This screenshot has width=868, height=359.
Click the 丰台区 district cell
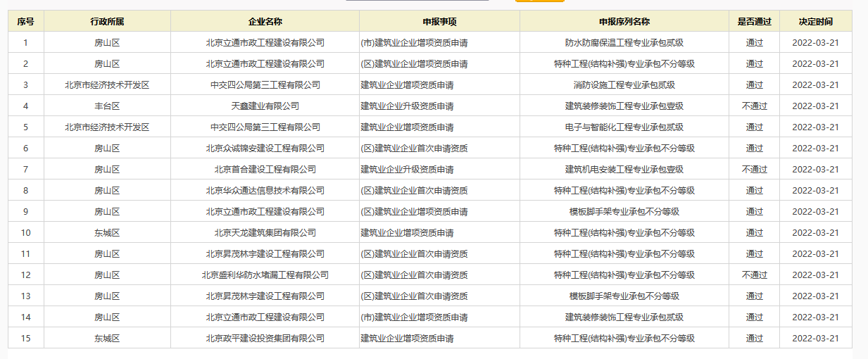107,106
